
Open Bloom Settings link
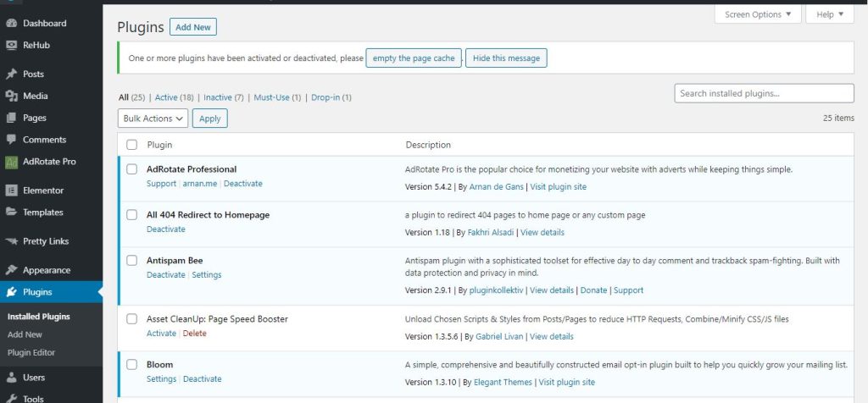(161, 378)
